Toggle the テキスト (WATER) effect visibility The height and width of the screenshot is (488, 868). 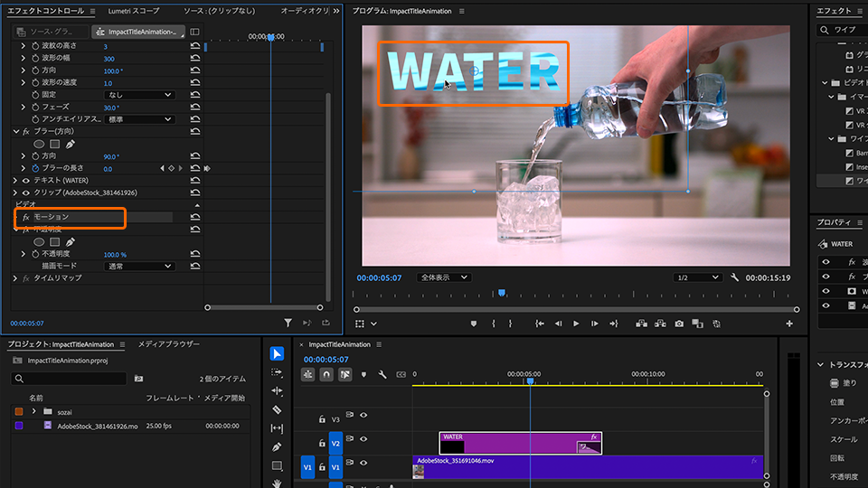(25, 181)
